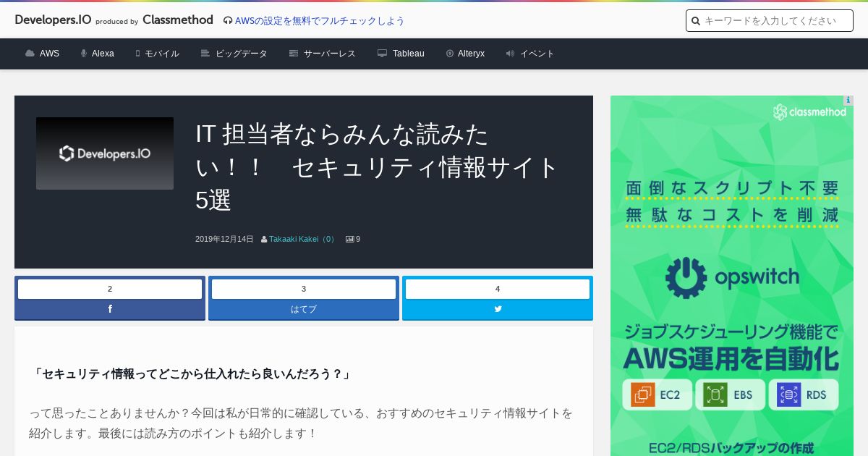Share the article on Twitter
This screenshot has width=868, height=456.
pyautogui.click(x=498, y=309)
